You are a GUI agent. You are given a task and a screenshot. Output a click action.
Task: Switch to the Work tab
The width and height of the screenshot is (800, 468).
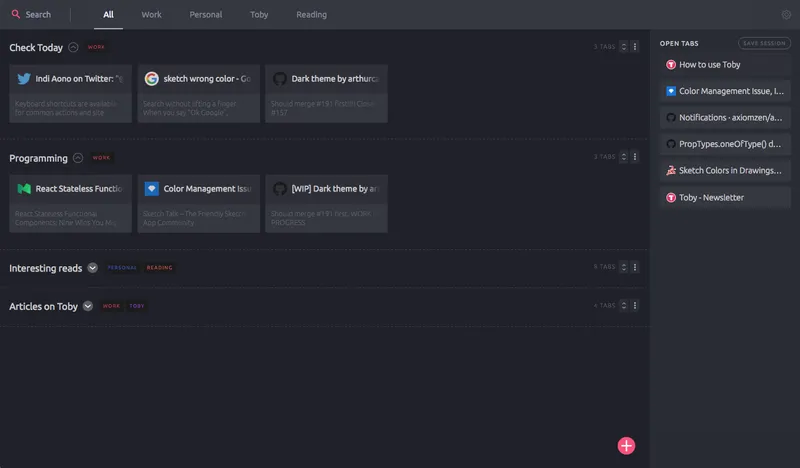click(152, 15)
